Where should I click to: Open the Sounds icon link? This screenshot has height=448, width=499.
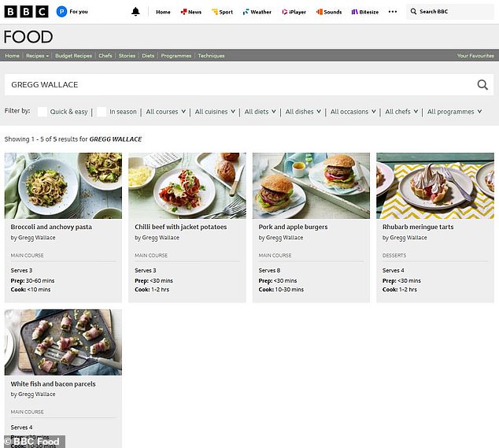click(x=320, y=12)
